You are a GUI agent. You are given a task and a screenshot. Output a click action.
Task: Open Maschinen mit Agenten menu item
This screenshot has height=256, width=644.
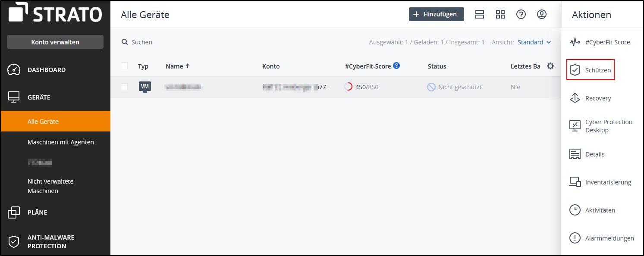(60, 142)
